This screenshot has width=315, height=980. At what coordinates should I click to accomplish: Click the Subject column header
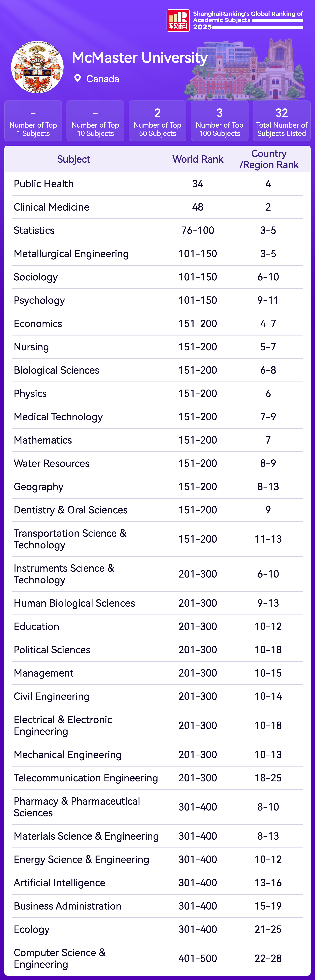(73, 159)
